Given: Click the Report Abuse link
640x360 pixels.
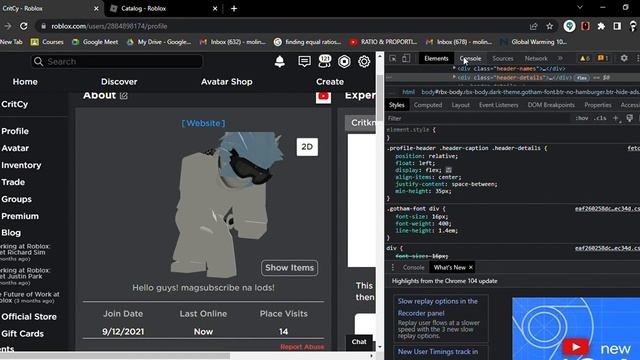Looking at the screenshot, I should 302,347.
